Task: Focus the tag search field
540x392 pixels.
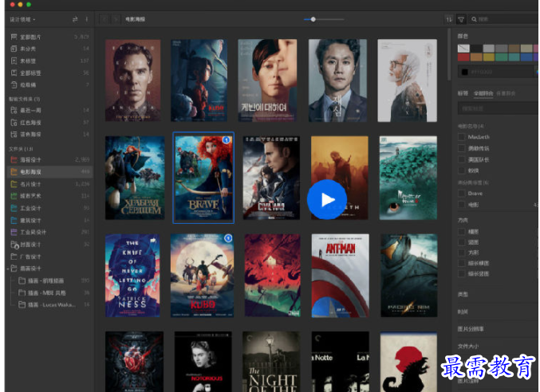Action: click(x=498, y=108)
